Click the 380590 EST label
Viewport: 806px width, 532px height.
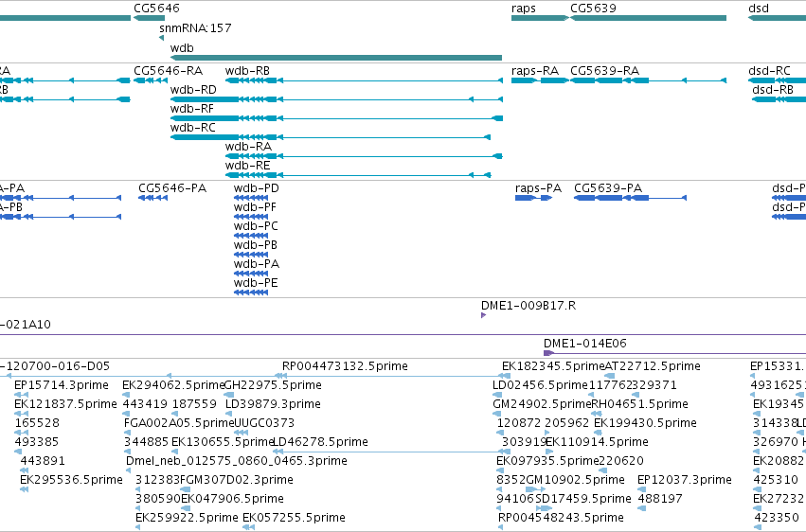coord(158,499)
